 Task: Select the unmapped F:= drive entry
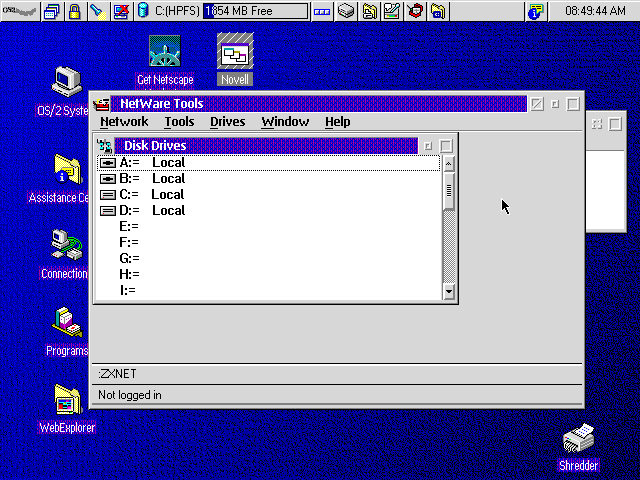point(269,242)
